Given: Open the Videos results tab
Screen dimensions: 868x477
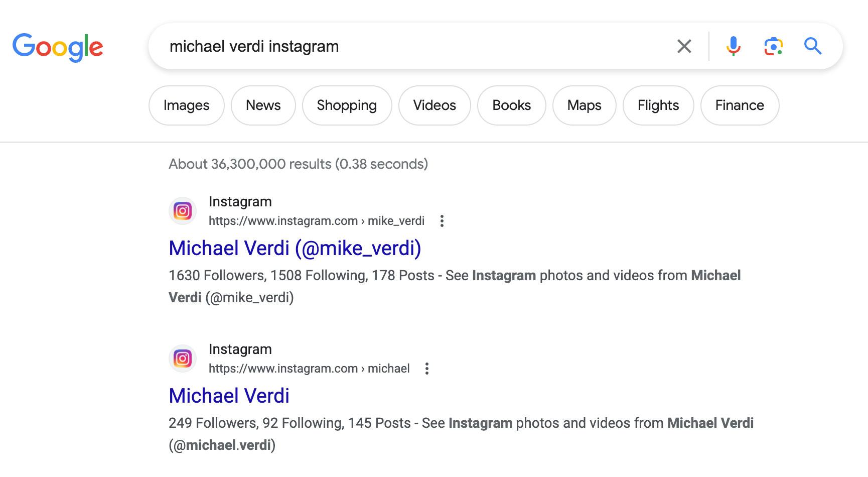Looking at the screenshot, I should tap(435, 105).
